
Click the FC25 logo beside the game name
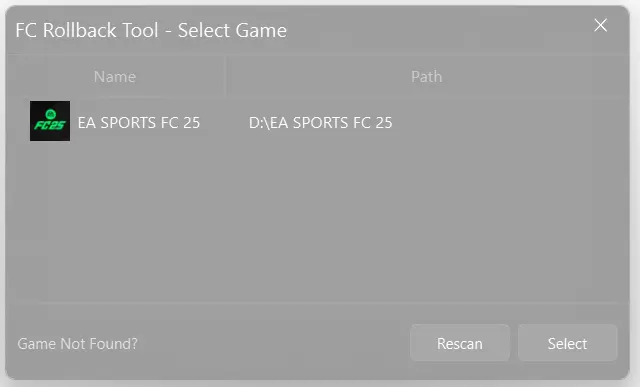pyautogui.click(x=50, y=121)
